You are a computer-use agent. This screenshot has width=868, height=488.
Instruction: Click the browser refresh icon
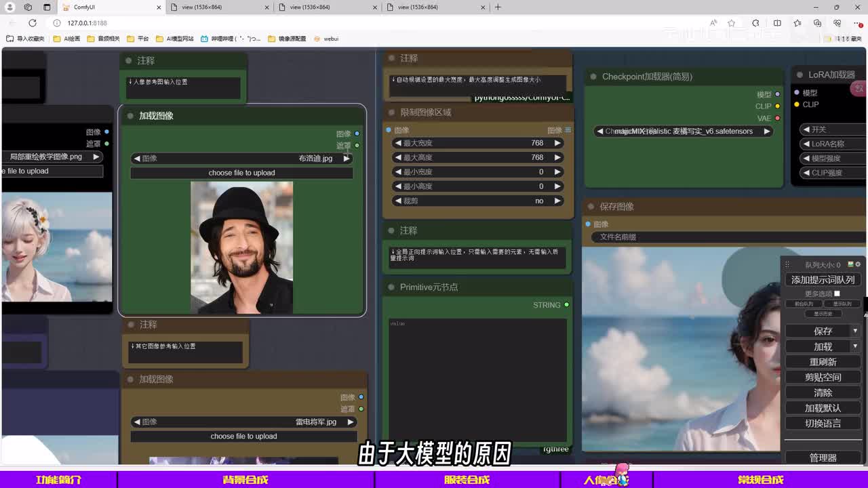32,23
